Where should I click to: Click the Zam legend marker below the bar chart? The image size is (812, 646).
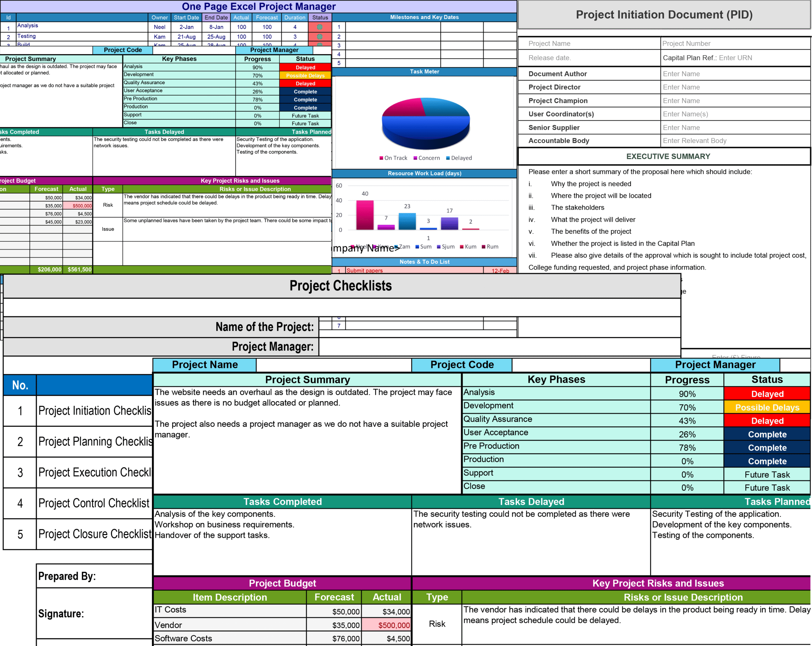[x=396, y=247]
